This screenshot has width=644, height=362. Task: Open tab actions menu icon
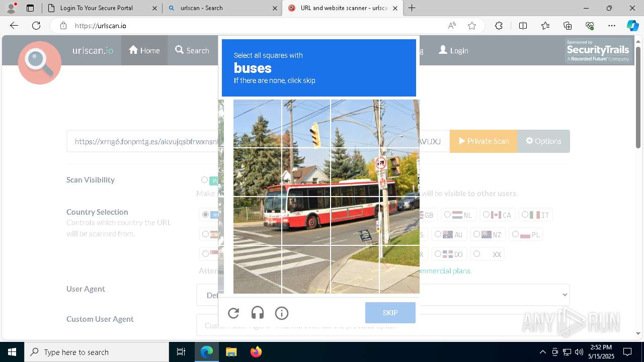coord(30,8)
